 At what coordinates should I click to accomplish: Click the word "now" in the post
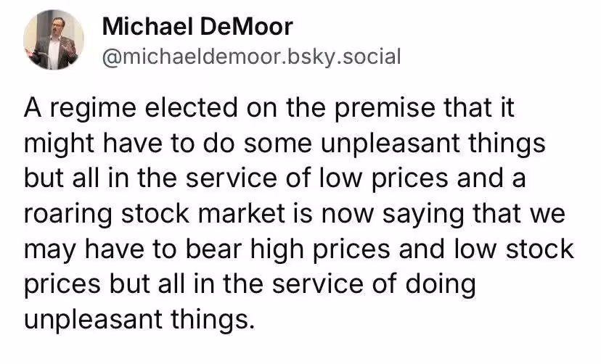click(341, 215)
